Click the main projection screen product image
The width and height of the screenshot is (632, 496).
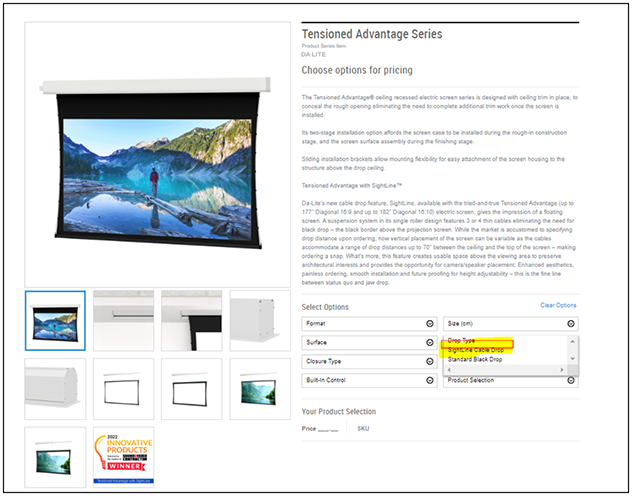tap(157, 155)
